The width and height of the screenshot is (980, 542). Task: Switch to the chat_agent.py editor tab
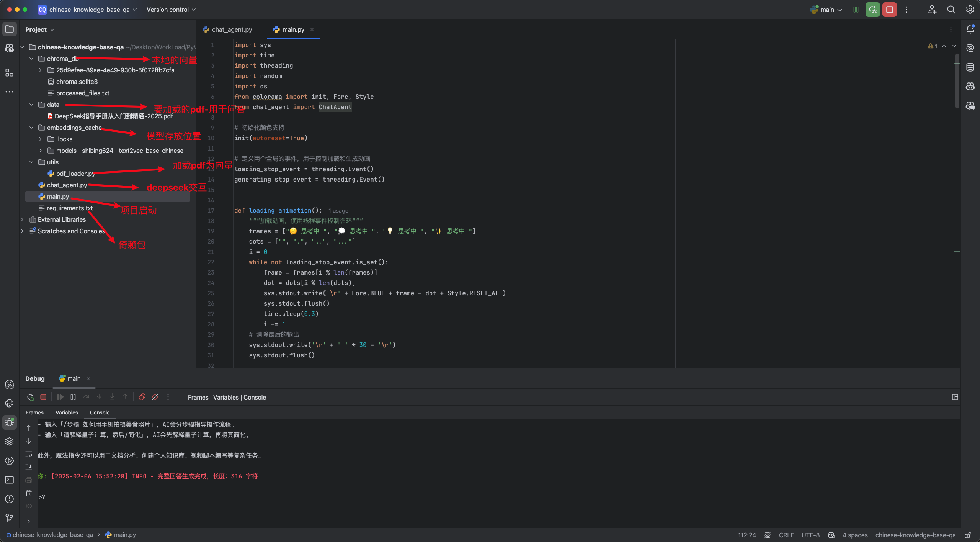coord(232,29)
